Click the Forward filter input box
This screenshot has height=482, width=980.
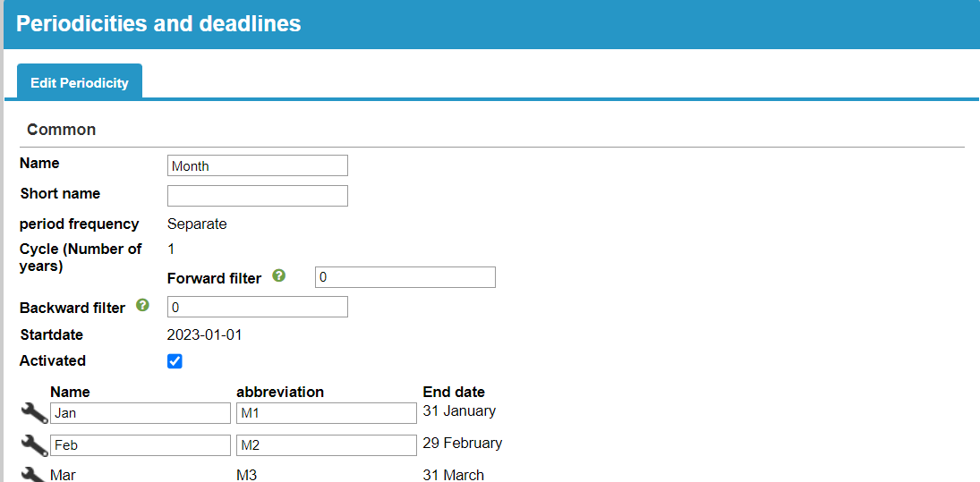pyautogui.click(x=405, y=277)
